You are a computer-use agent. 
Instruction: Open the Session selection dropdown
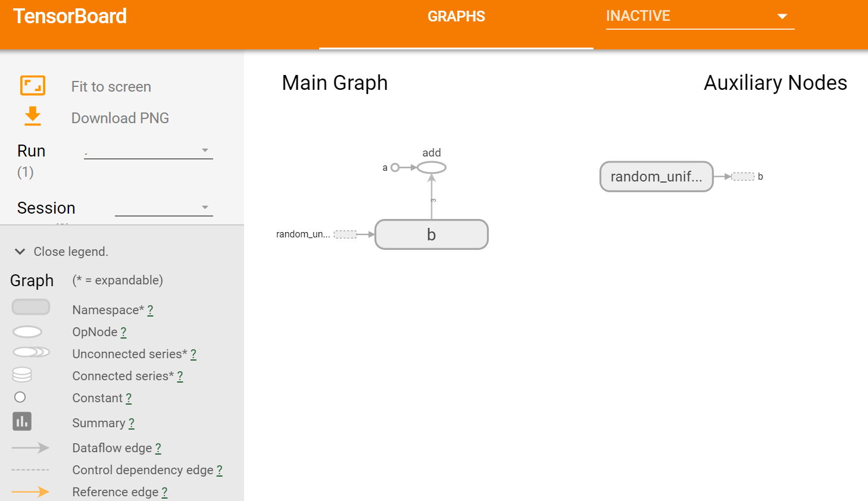click(x=164, y=208)
